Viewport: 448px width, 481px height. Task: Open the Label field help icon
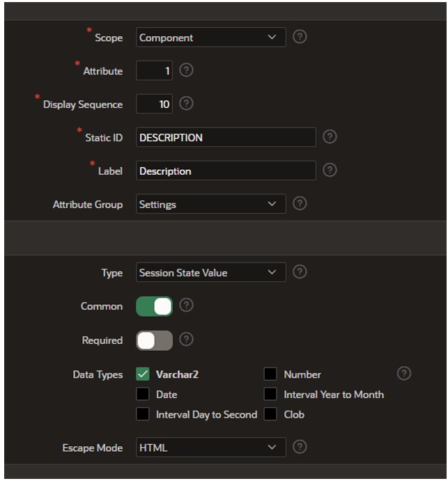[330, 171]
